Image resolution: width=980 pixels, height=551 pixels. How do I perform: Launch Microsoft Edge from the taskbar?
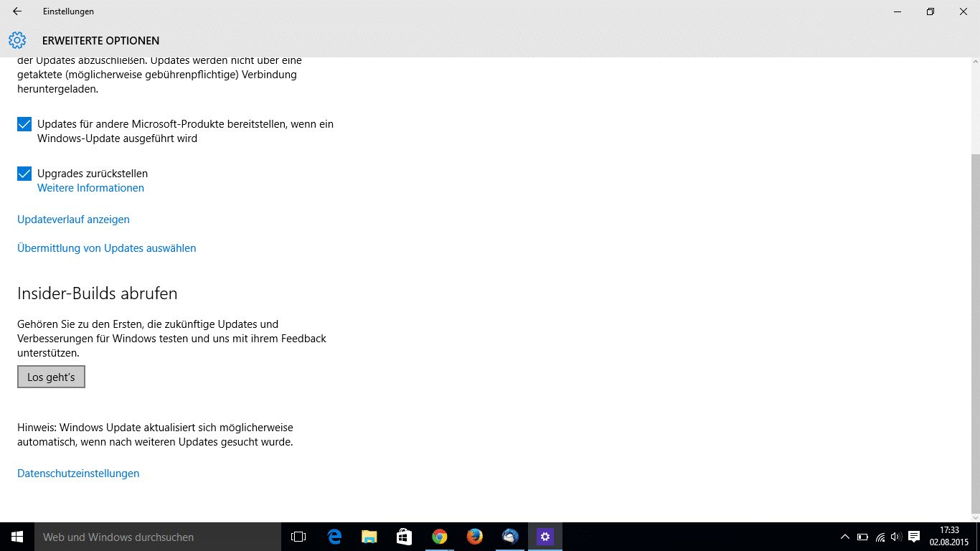pos(334,537)
